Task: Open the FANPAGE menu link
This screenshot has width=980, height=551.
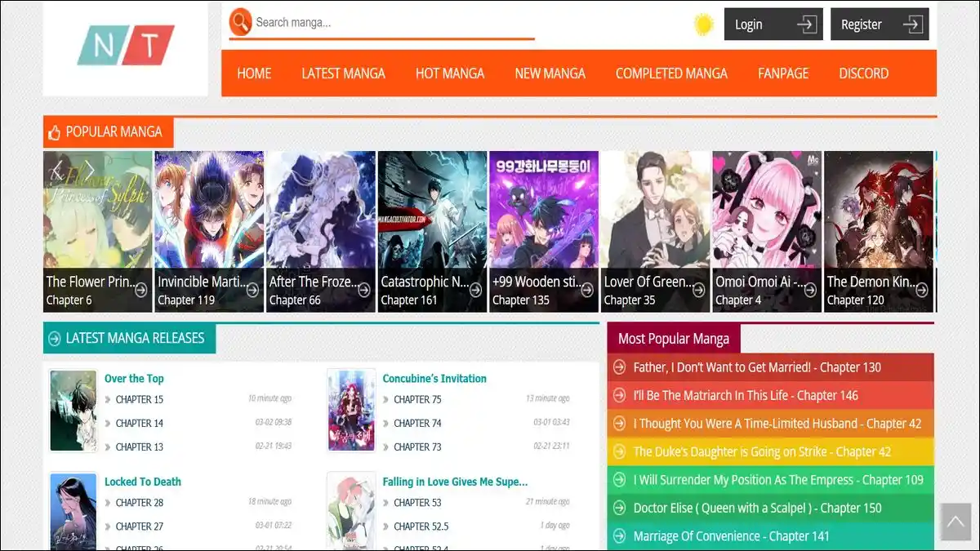Action: (x=782, y=73)
